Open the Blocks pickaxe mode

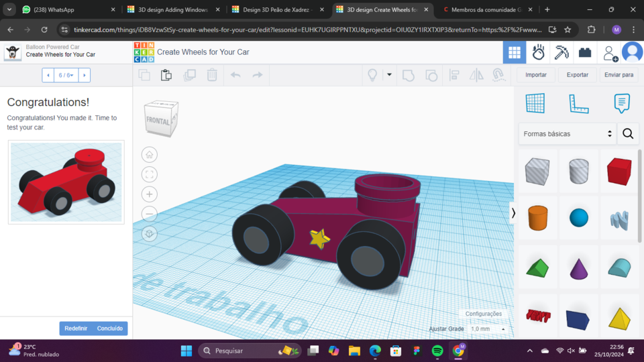click(x=561, y=52)
